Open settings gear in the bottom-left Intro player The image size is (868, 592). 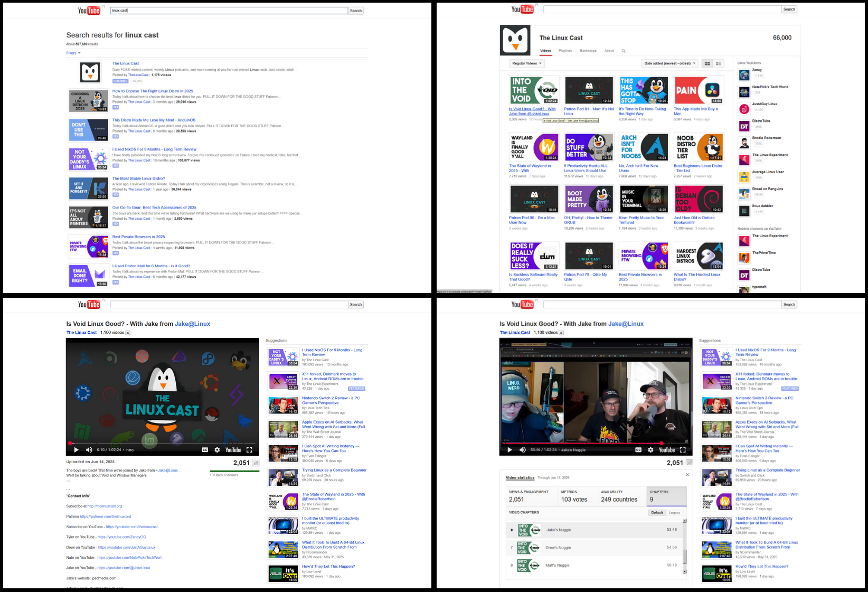pyautogui.click(x=217, y=450)
